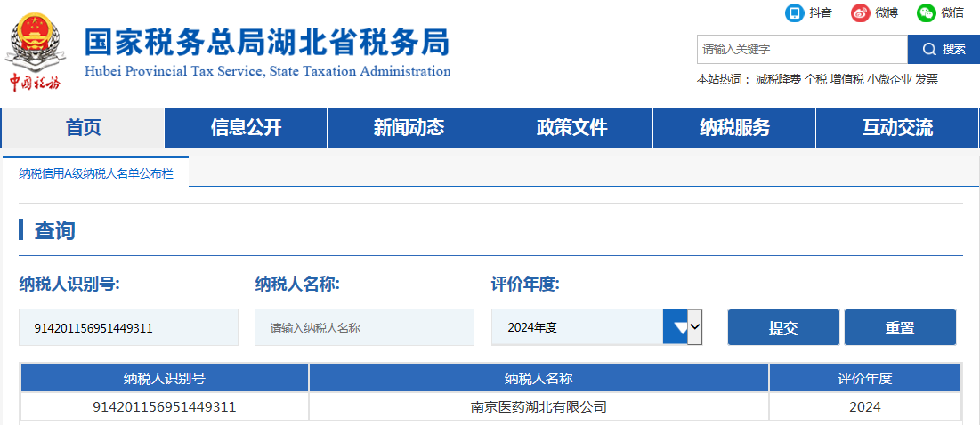Go to the 新闻动态 section
The image size is (980, 425).
coord(409,128)
